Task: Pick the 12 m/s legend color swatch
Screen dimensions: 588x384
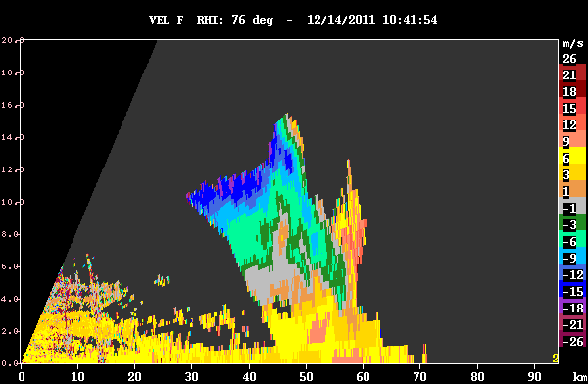Action: coord(572,121)
